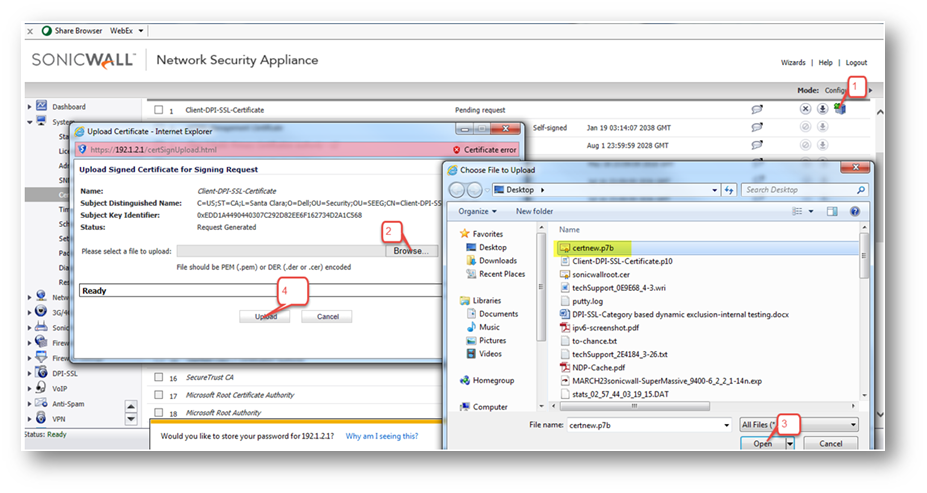
Task: Click the DPI-SSL sidebar icon
Action: point(41,372)
